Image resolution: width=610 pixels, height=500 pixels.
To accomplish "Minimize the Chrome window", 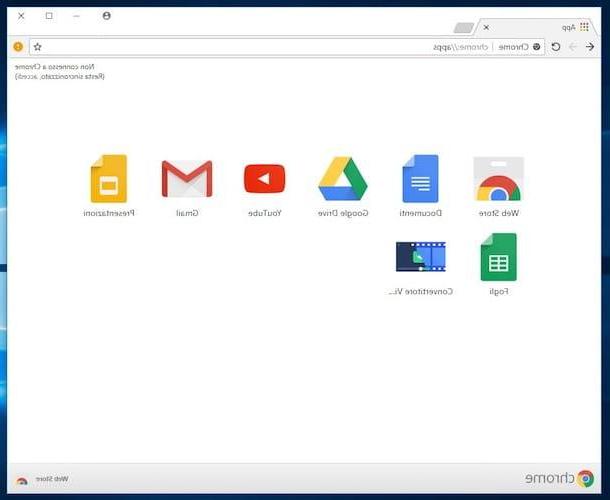I will pos(76,16).
